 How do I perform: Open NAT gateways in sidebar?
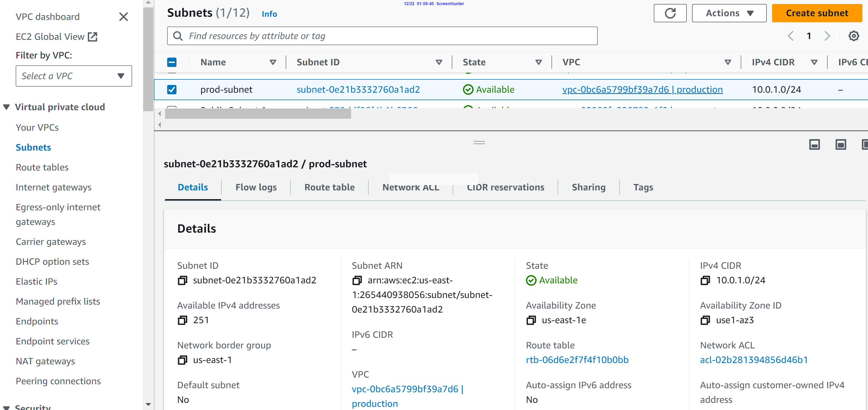(45, 361)
